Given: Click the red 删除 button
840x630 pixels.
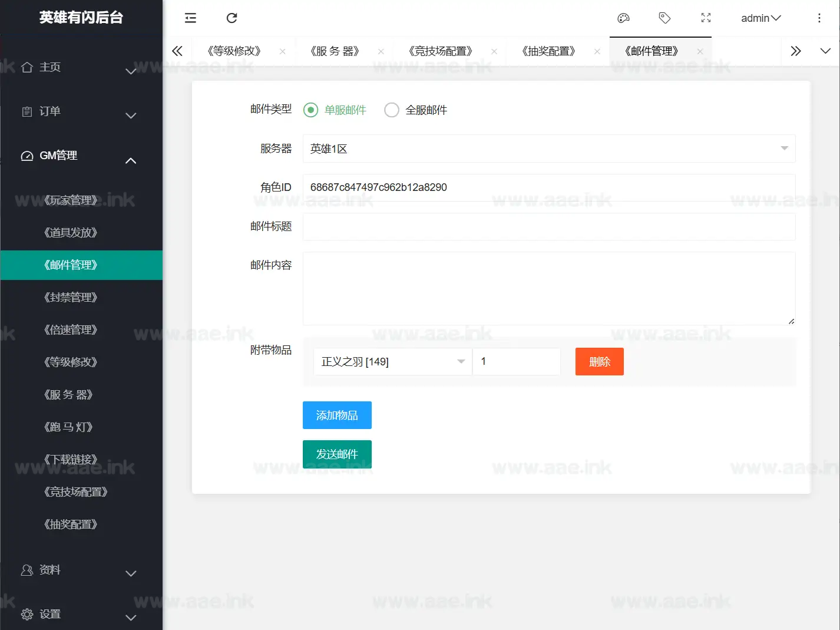Looking at the screenshot, I should coord(600,362).
